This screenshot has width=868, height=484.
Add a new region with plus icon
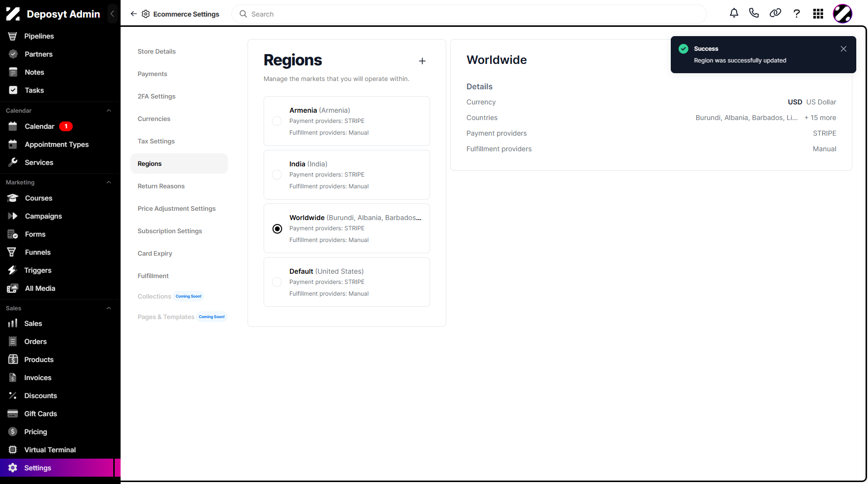point(422,61)
